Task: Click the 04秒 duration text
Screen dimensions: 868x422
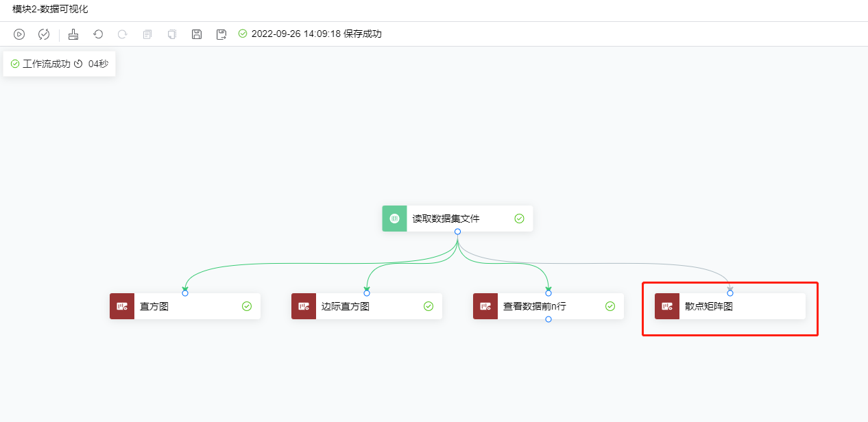Action: 98,64
